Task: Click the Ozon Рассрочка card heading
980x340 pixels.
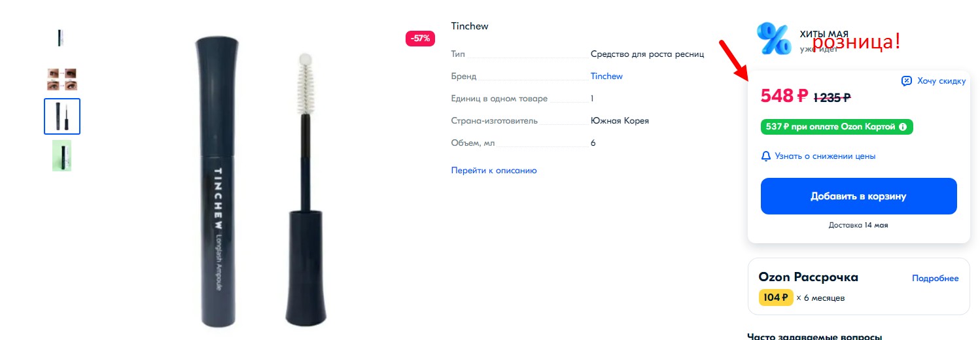Action: [x=809, y=277]
